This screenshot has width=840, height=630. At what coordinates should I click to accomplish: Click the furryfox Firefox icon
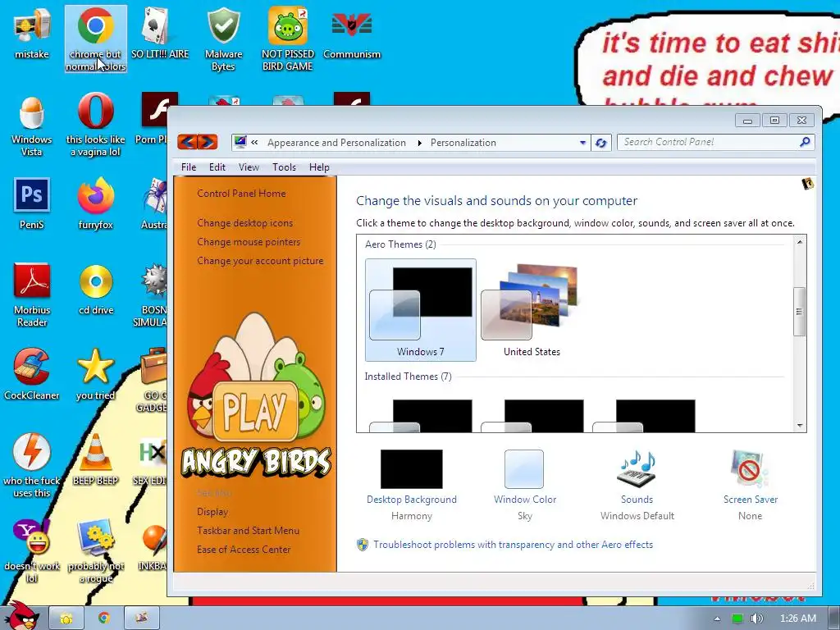click(95, 203)
